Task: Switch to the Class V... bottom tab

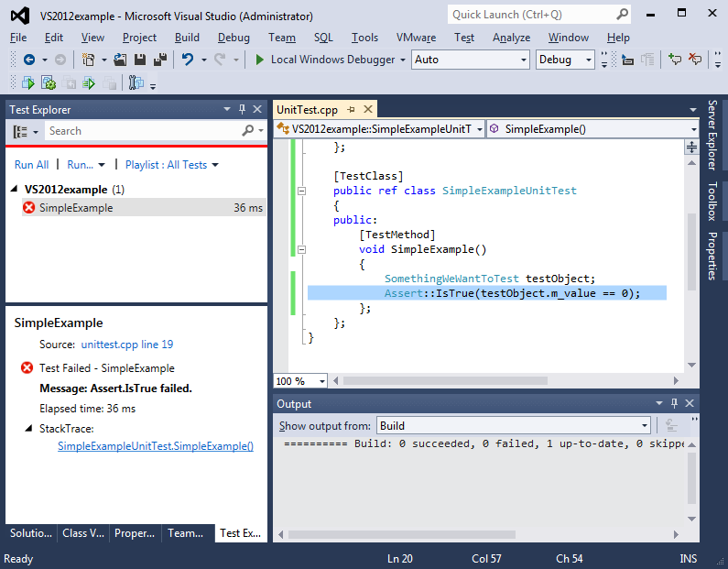Action: pos(83,533)
